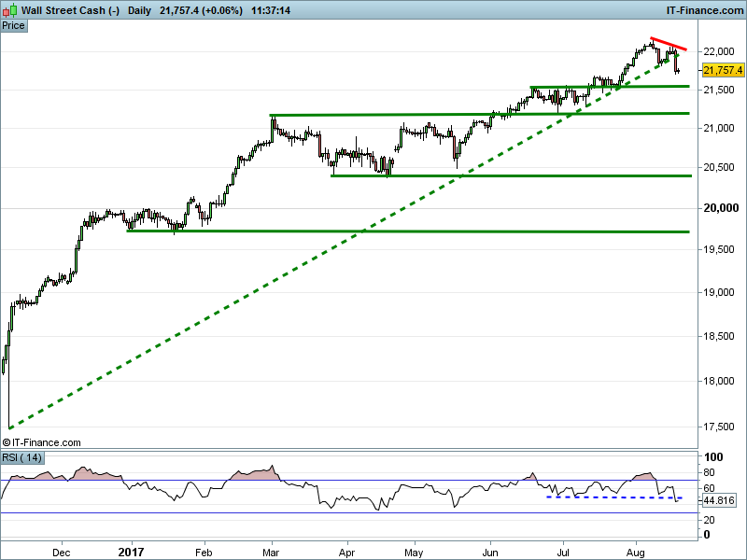Screen dimensions: 747x560
Task: Click the bold 20,000 price axis label
Action: [x=721, y=208]
